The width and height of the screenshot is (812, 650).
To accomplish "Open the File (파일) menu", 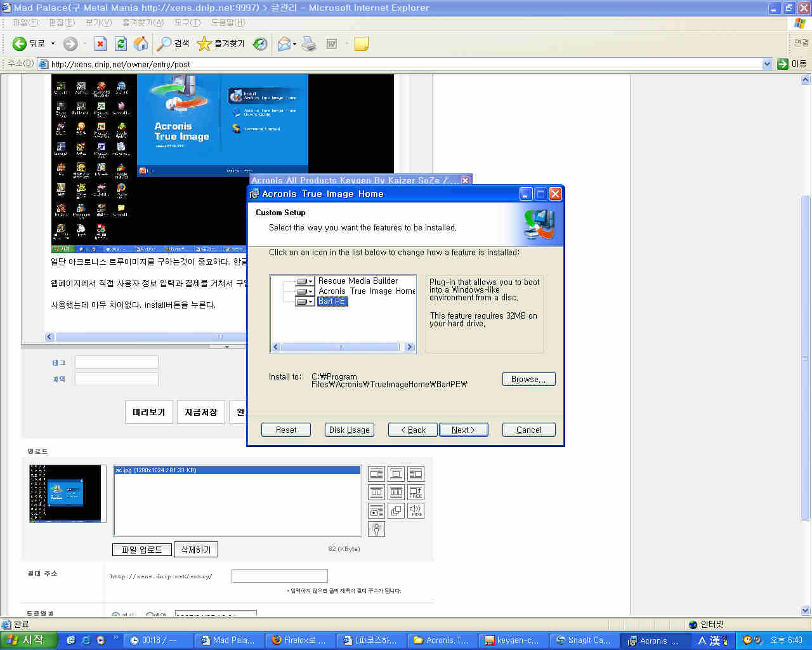I will (25, 22).
